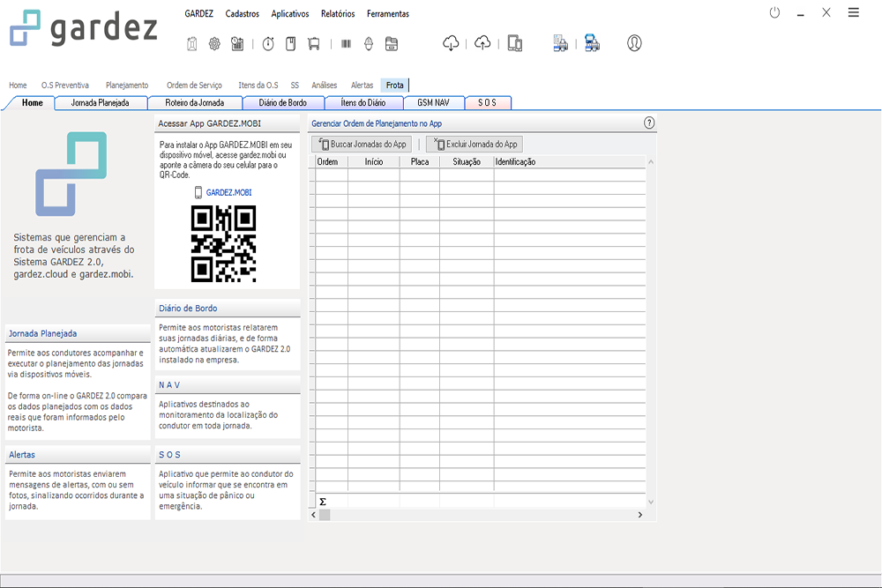Open the Aplicativos menu
This screenshot has height=588, width=882.
(x=290, y=13)
